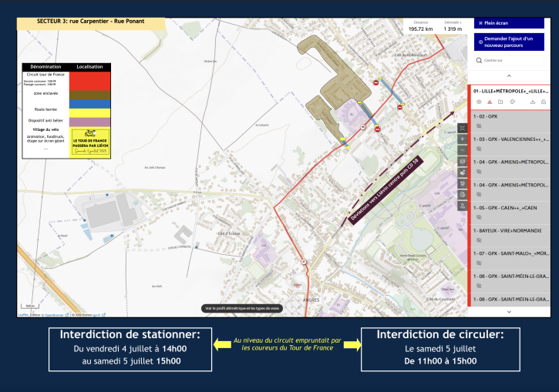The width and height of the screenshot is (559, 392).
Task: Zoom out with the map minus button
Action: 463,150
